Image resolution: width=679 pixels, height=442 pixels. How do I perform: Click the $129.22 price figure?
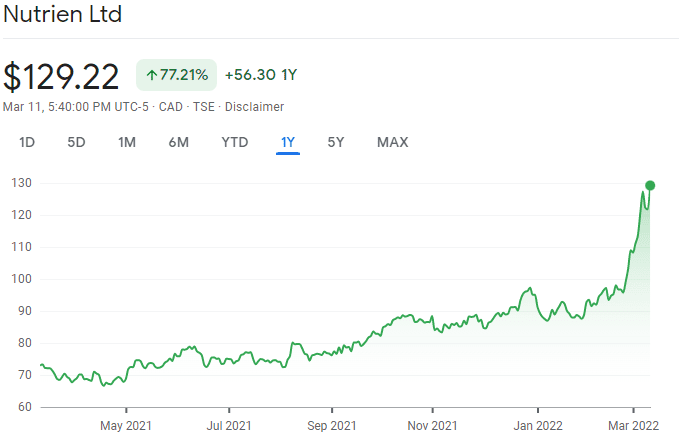[x=61, y=76]
